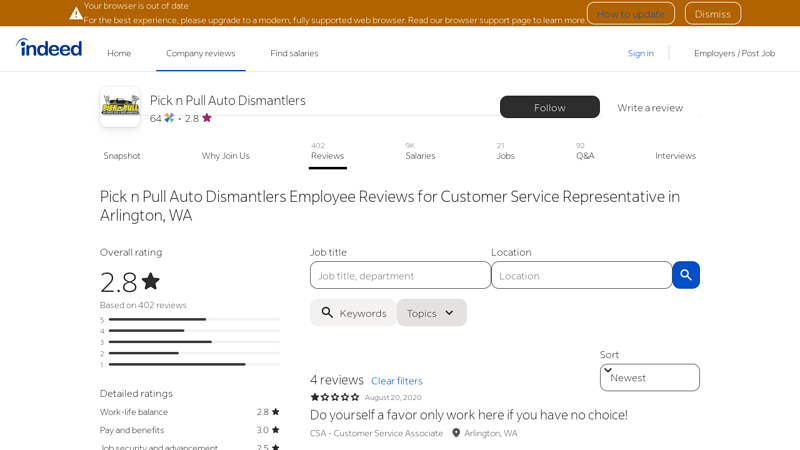Click the company rating star near 2.8

[x=207, y=118]
